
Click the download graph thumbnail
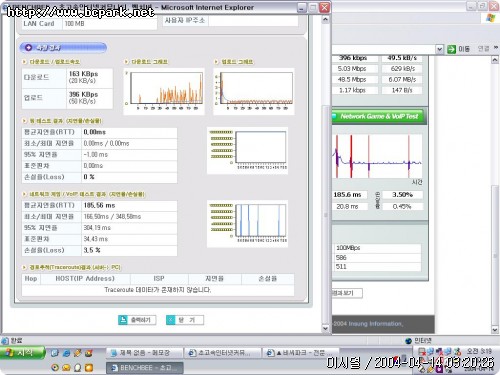point(164,92)
